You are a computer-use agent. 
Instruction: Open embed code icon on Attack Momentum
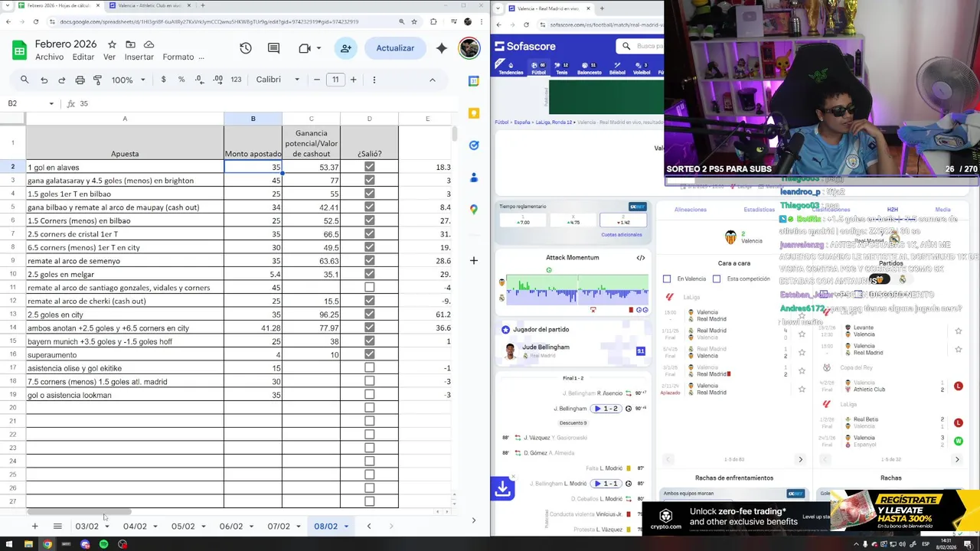click(641, 258)
